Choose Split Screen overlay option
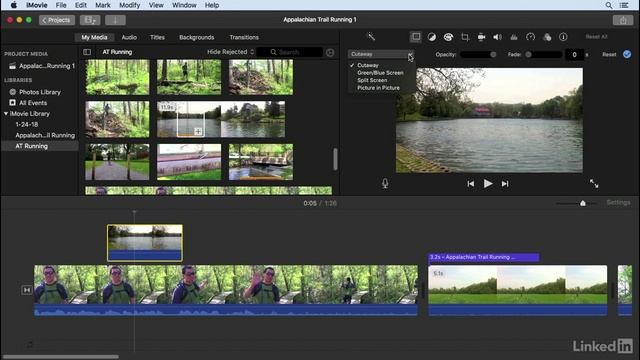This screenshot has height=360, width=640. pyautogui.click(x=372, y=80)
